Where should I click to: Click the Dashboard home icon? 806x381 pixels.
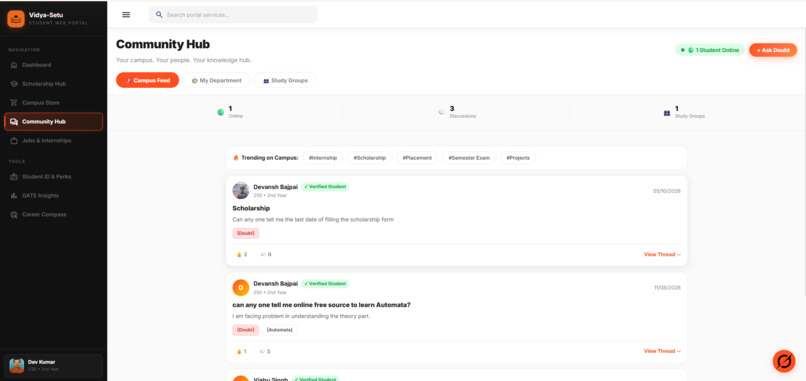14,65
